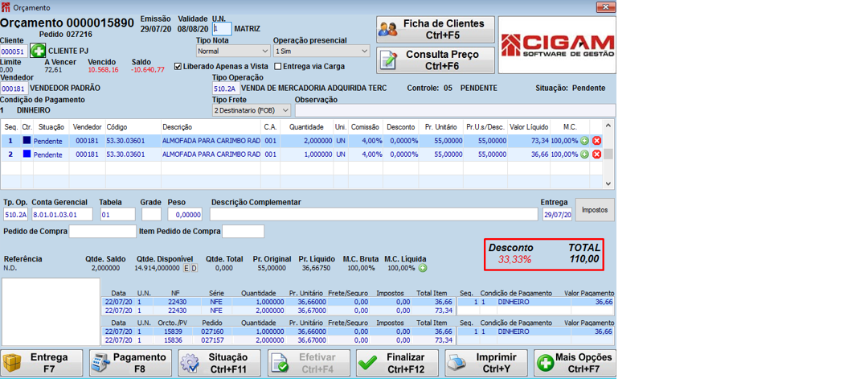Screen dimensions: 868x379
Task: Click the Valor Líquido column header
Action: (x=529, y=127)
